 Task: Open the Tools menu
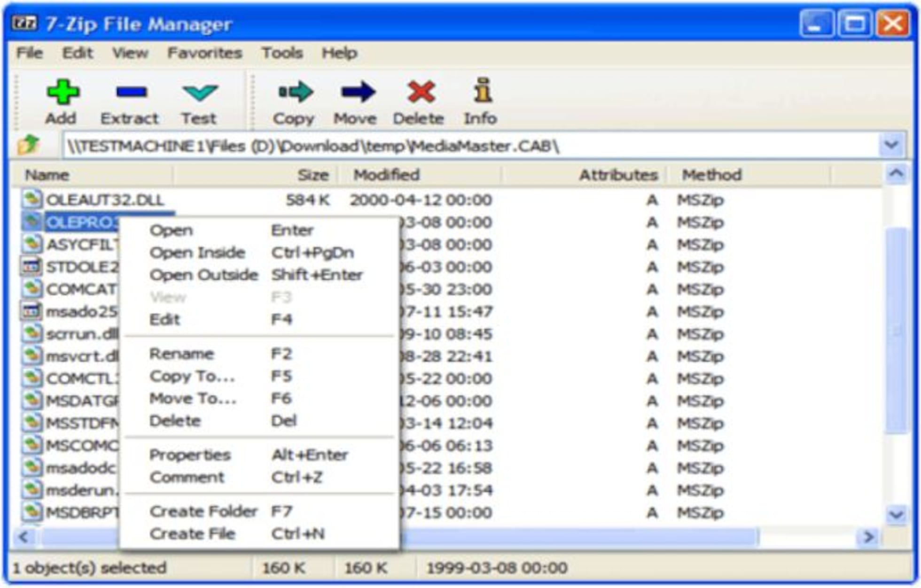tap(282, 53)
